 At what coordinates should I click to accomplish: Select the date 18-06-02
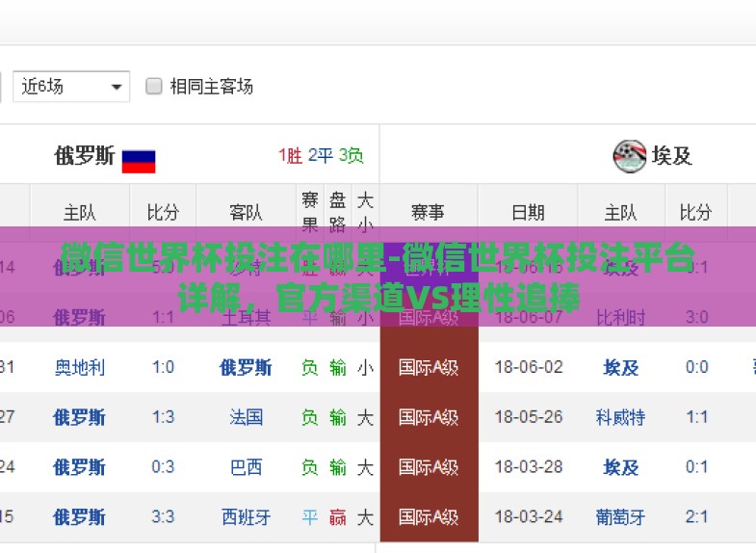(x=529, y=367)
